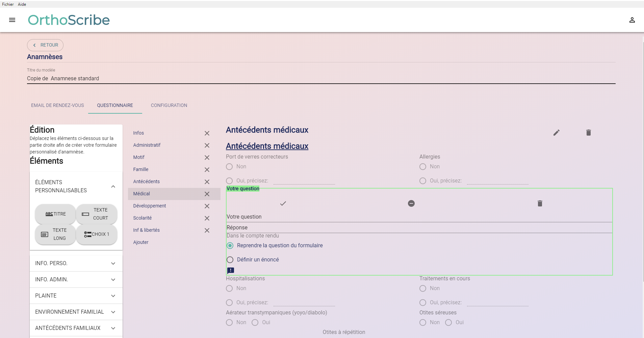Image resolution: width=644 pixels, height=338 pixels.
Task: Click the pencil edit icon for Antécédents médicaux
Action: (x=556, y=133)
